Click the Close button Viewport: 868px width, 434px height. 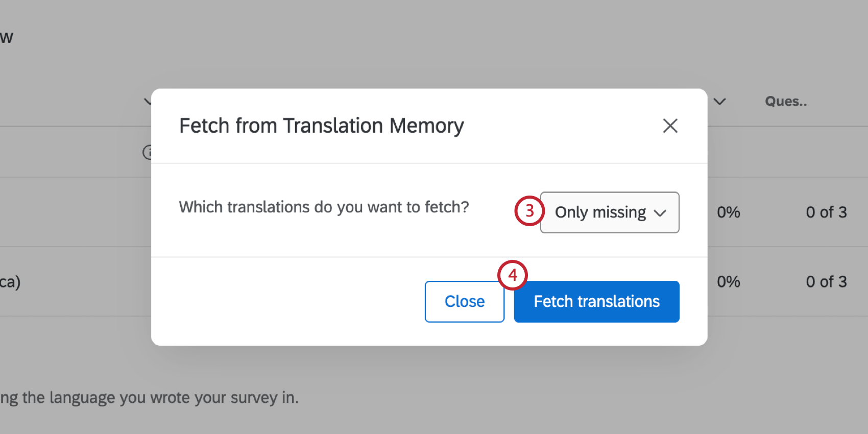[464, 301]
